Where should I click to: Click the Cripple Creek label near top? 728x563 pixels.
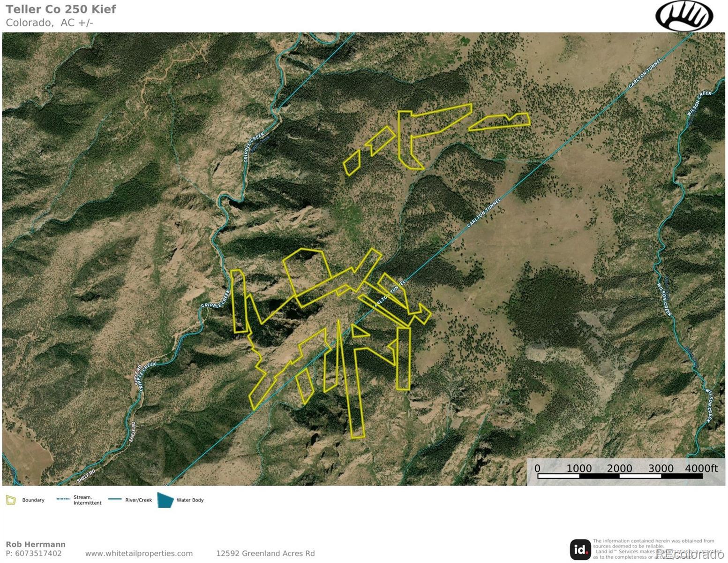tap(255, 147)
